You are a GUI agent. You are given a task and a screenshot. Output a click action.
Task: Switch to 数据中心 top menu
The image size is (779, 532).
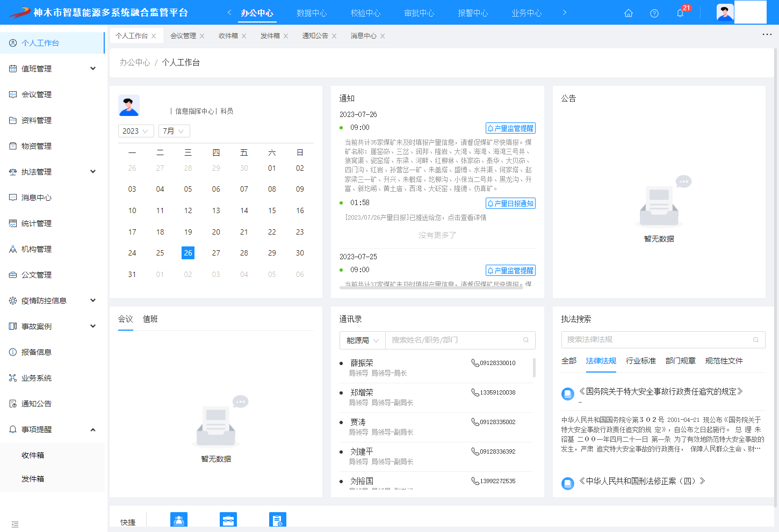click(x=312, y=13)
